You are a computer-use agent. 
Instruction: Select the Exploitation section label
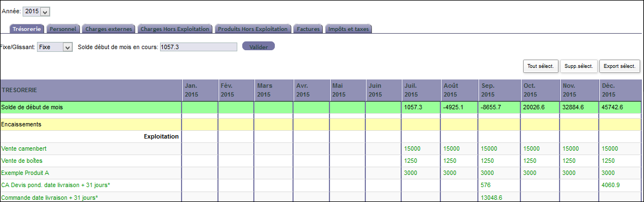[161, 136]
